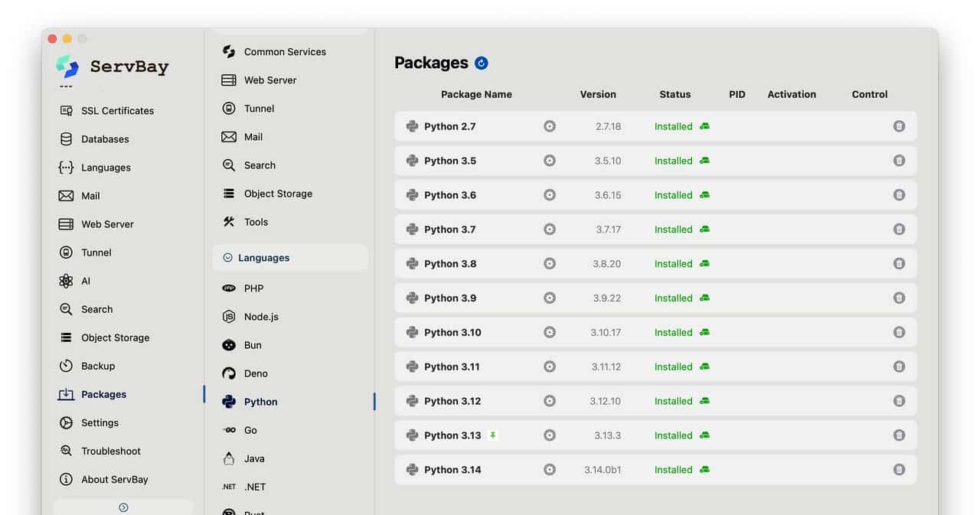Select PHP from languages list
The height and width of the screenshot is (515, 980).
(x=253, y=288)
